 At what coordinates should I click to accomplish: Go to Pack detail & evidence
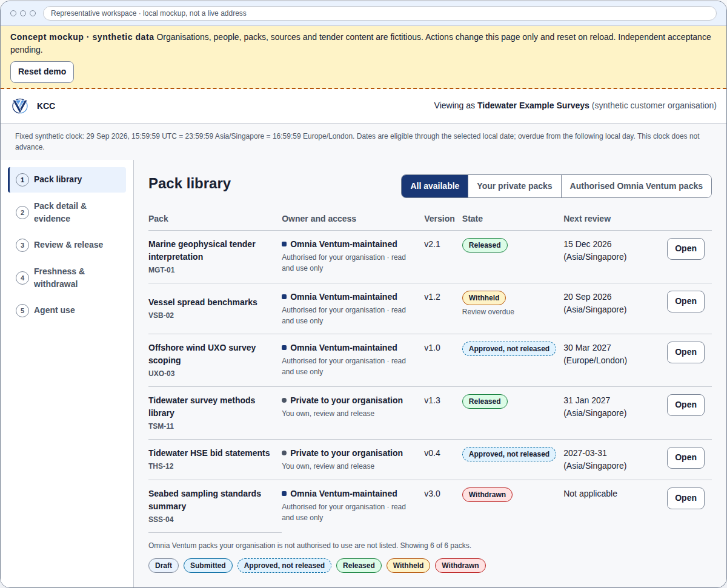(67, 213)
